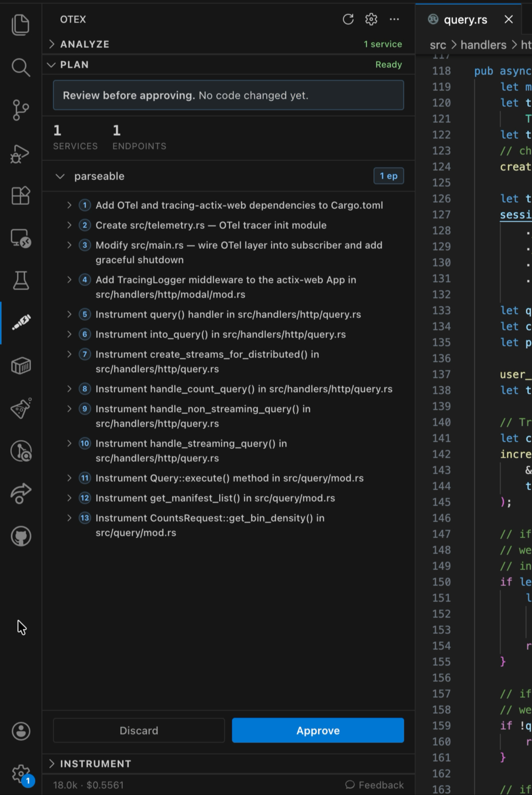Open the share arrow sidebar icon

(20, 493)
